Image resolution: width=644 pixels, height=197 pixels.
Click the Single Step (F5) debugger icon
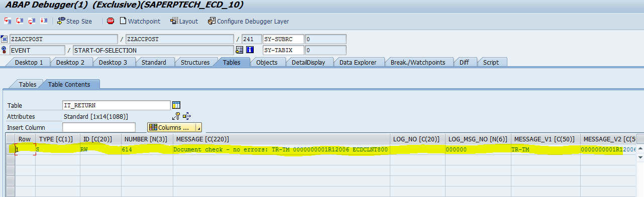(8, 21)
